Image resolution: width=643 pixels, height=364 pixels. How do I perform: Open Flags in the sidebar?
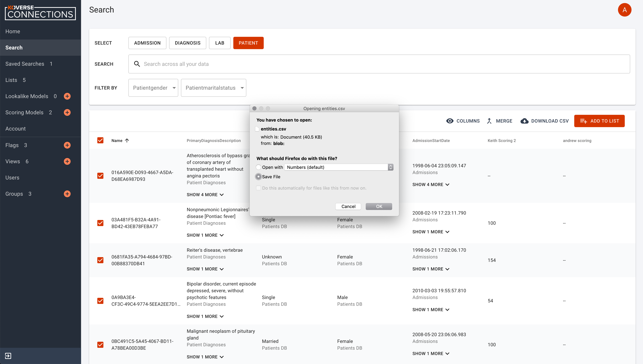click(x=12, y=145)
